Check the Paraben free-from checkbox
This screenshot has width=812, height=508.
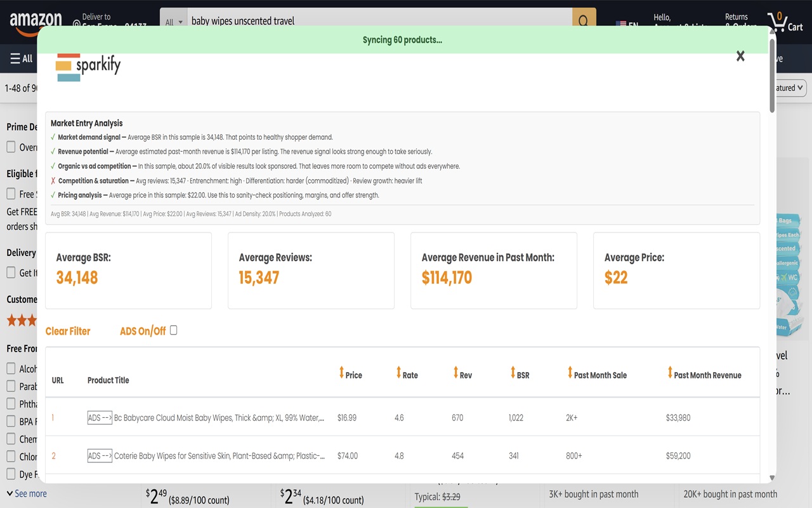(11, 386)
